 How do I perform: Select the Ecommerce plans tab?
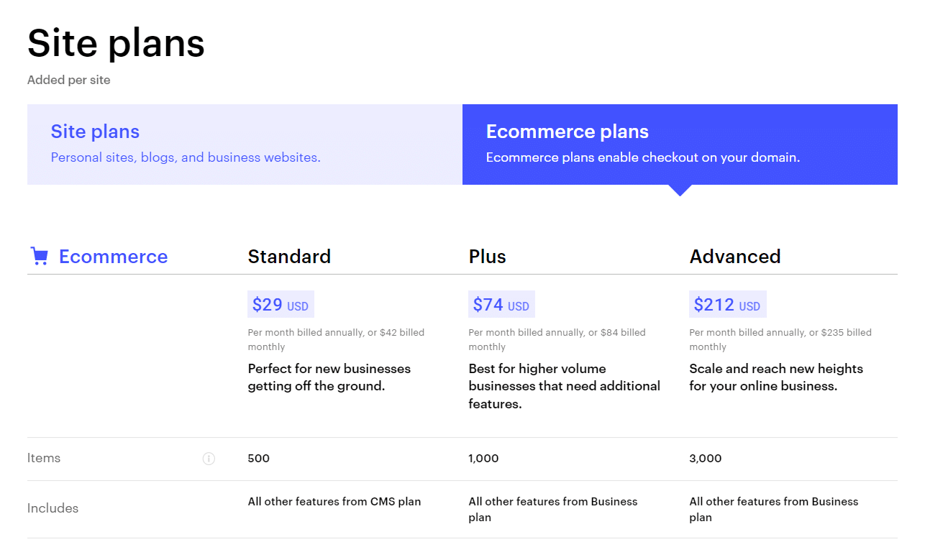[x=680, y=144]
